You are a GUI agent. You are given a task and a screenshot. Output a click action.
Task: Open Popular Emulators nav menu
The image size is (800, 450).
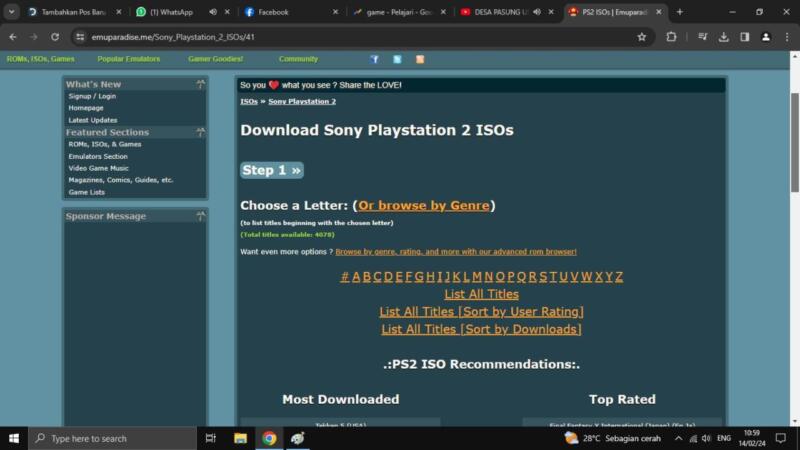click(x=129, y=59)
